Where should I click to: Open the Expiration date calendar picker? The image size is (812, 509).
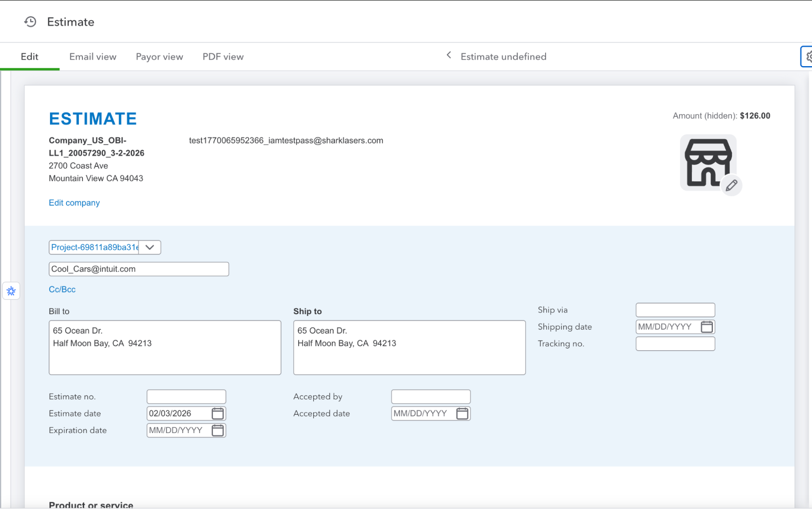pos(218,430)
